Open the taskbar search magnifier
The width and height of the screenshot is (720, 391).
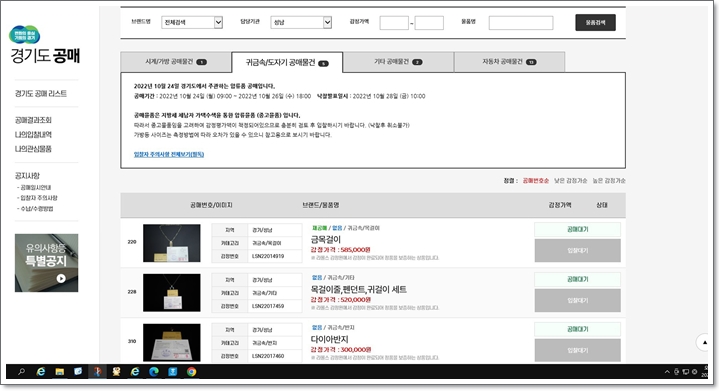pos(21,372)
